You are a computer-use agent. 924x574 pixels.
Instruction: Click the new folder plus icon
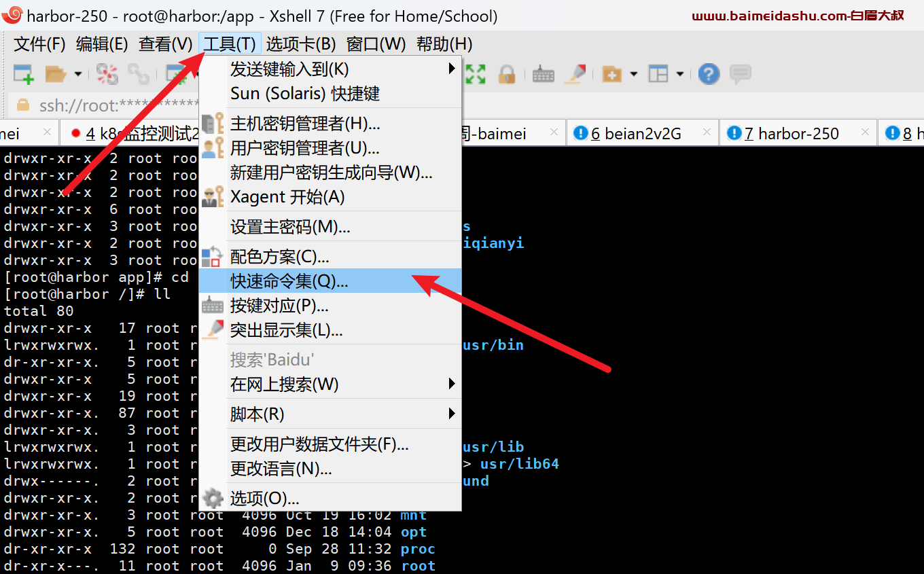click(612, 73)
